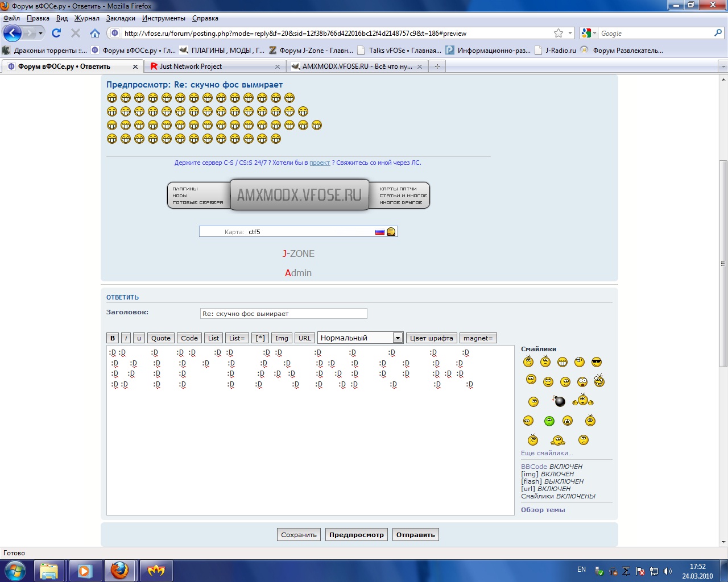Image resolution: width=728 pixels, height=582 pixels.
Task: Bookmark this page with the star icon
Action: (x=559, y=33)
